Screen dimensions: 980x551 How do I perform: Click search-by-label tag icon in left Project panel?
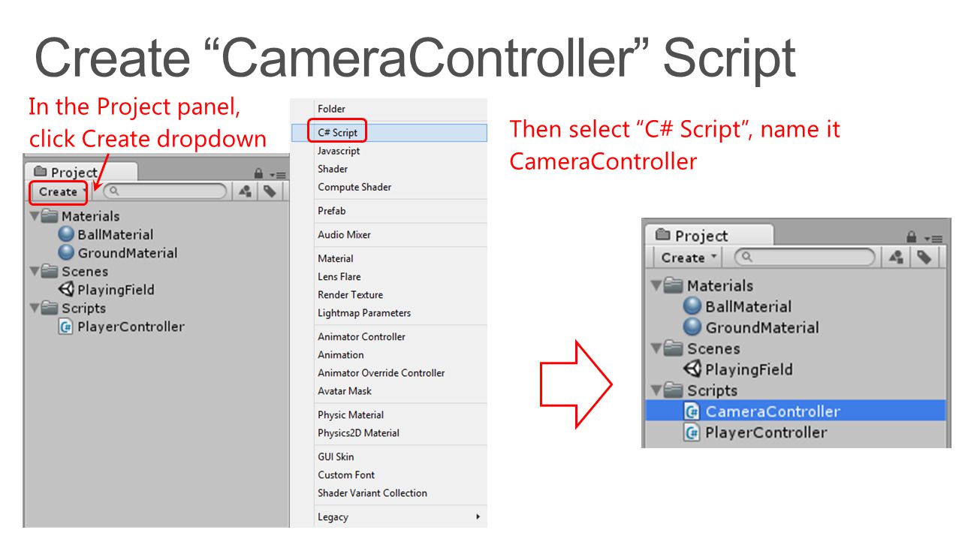point(269,191)
